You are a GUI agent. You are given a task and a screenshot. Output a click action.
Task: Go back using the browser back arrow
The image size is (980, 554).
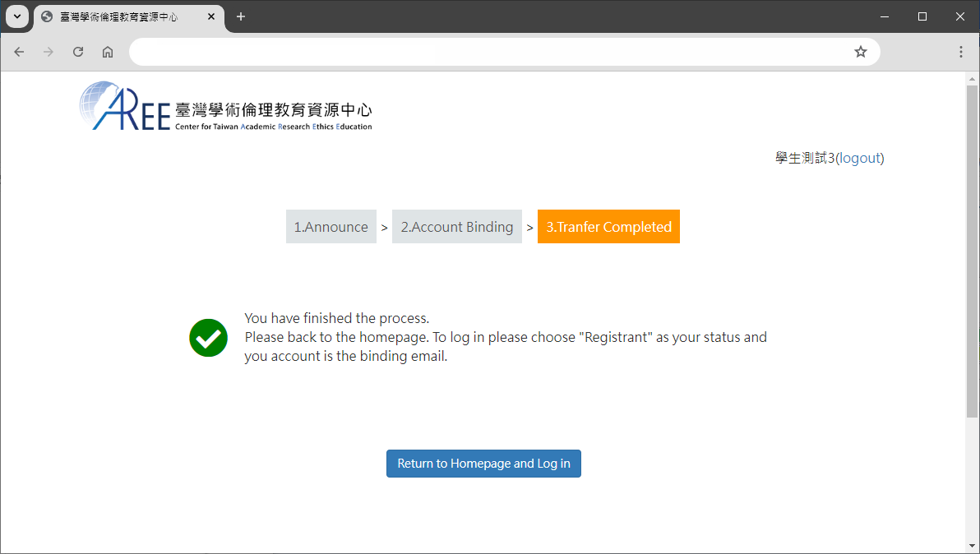point(19,52)
